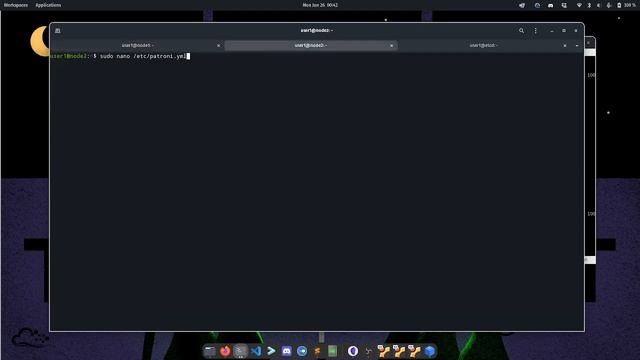Click the microphone icon in top bar
The image size is (640, 360).
coord(609,5)
